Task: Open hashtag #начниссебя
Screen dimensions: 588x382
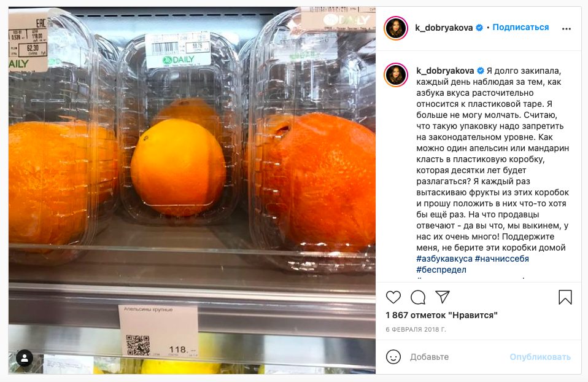Action: (501, 259)
